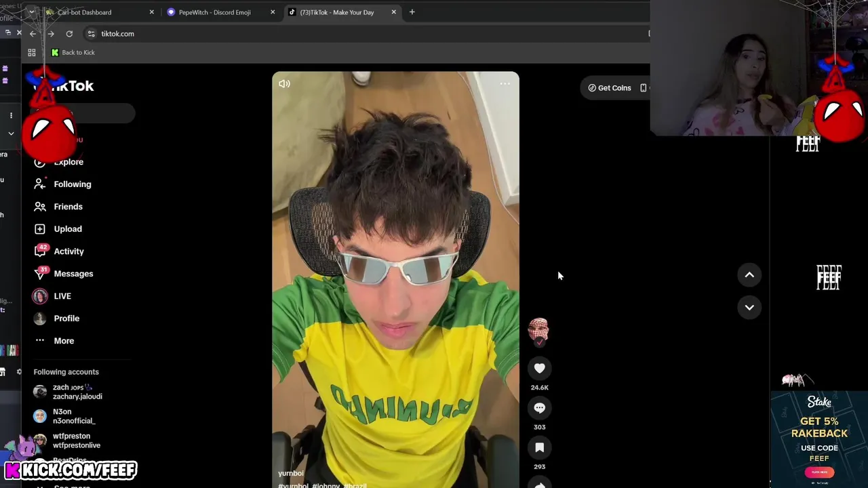Image resolution: width=868 pixels, height=488 pixels.
Task: Open the video's three-dot options menu
Action: coord(505,84)
